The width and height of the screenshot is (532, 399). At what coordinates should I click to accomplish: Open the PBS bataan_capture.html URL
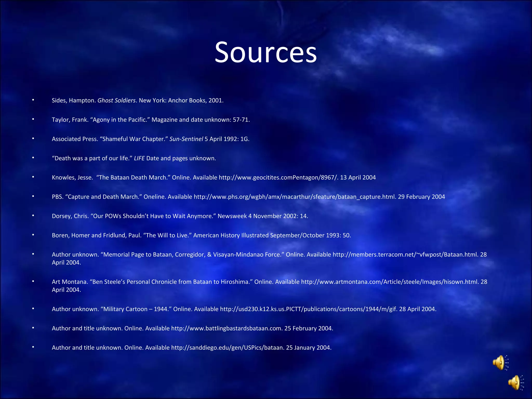[x=295, y=197]
